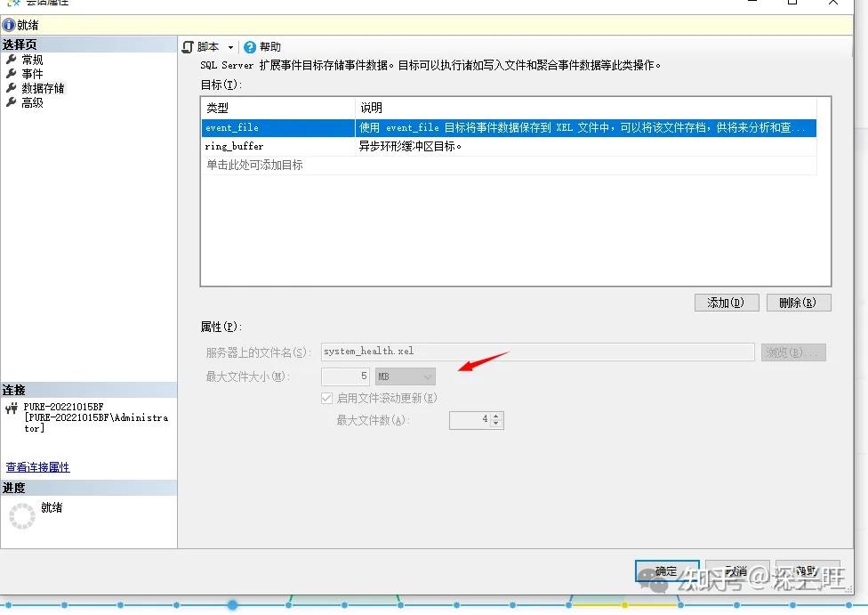Expand the 脚本 dropdown arrow
Screen dimensions: 868x615
230,48
